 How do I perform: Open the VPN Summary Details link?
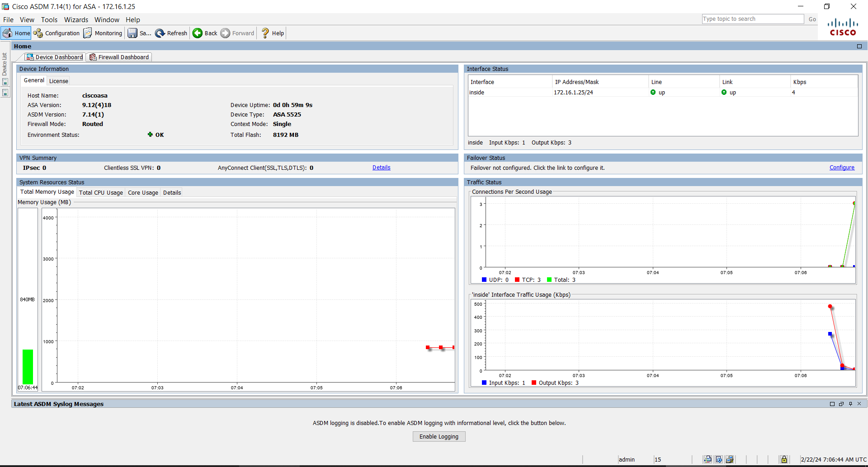pos(381,168)
